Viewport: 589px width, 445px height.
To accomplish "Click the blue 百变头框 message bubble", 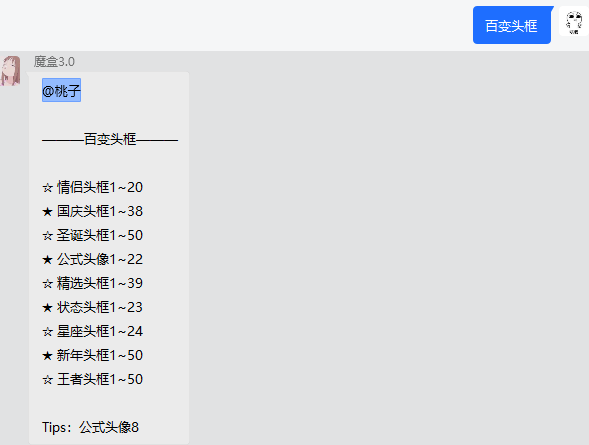I will 512,25.
